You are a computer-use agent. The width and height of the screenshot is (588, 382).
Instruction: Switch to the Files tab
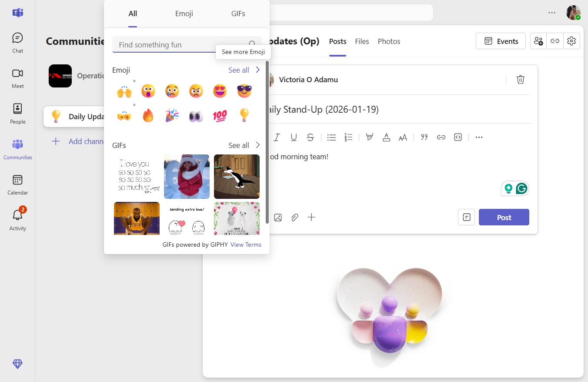362,41
